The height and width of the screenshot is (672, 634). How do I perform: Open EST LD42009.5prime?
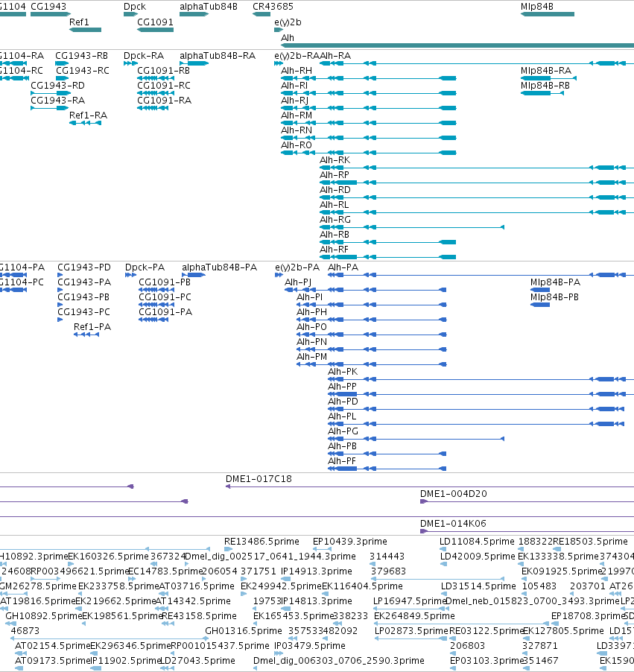pos(444,564)
